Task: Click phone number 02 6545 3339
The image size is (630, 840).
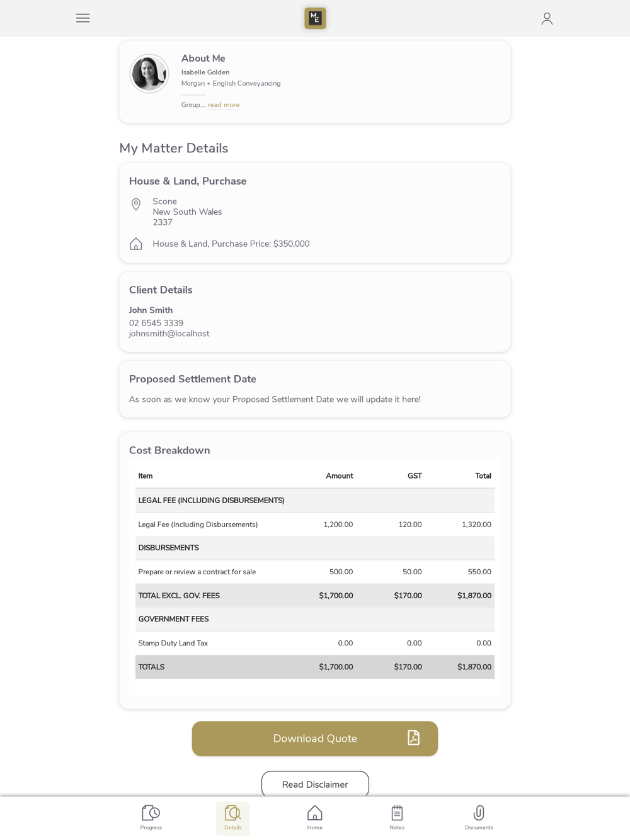Action: pos(156,323)
